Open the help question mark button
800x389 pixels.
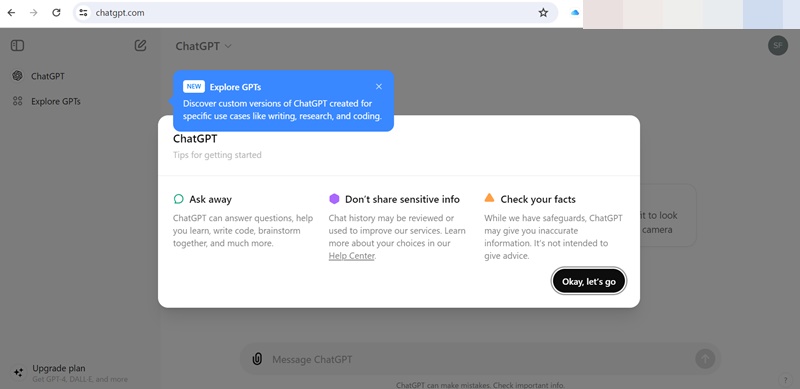785,380
